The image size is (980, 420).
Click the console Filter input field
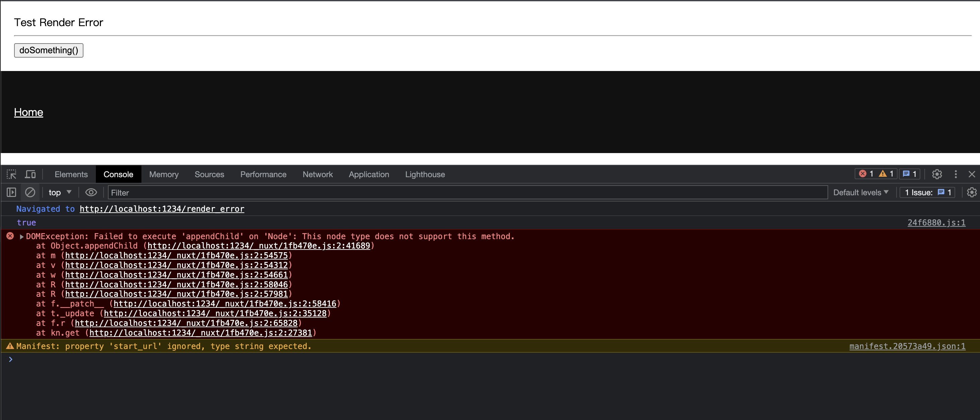click(467, 192)
